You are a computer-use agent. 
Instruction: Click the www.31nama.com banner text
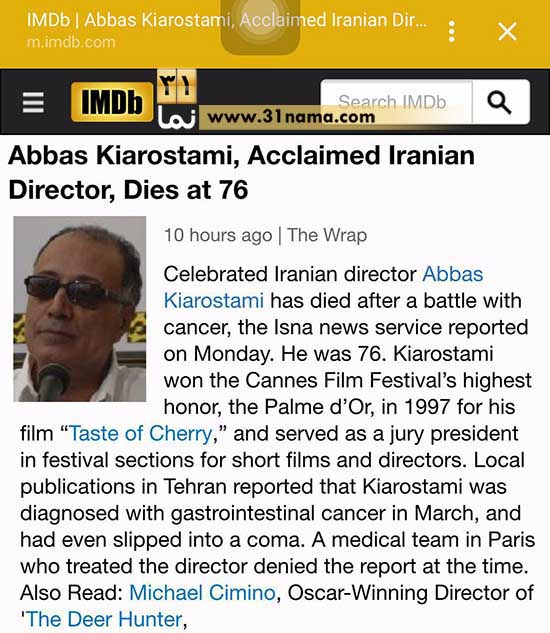(x=291, y=117)
